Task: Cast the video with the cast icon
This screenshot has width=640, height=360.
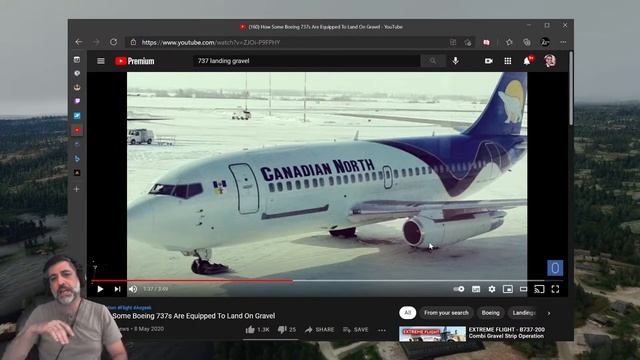Action: [539, 289]
